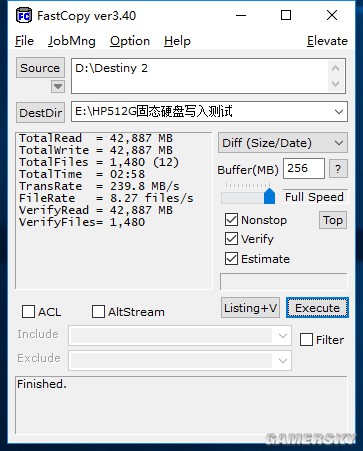This screenshot has height=451, width=363.
Task: Click the Top button
Action: [333, 220]
